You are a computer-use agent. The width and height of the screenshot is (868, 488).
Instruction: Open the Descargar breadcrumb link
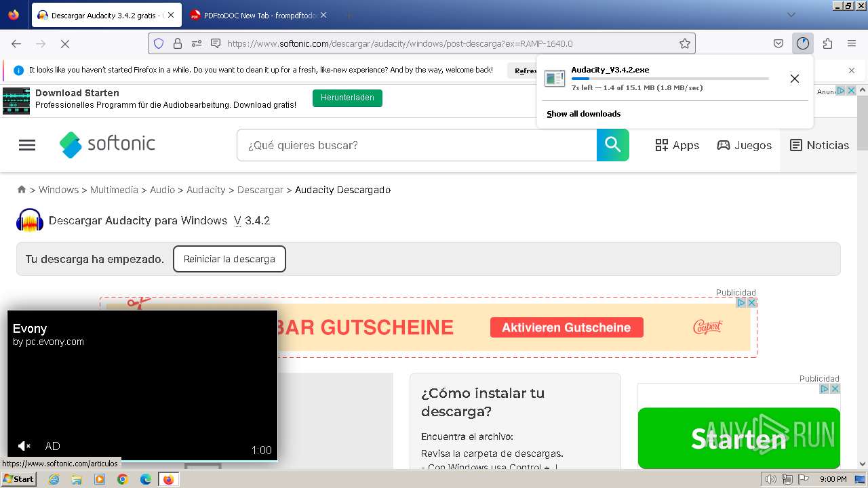pyautogui.click(x=260, y=190)
